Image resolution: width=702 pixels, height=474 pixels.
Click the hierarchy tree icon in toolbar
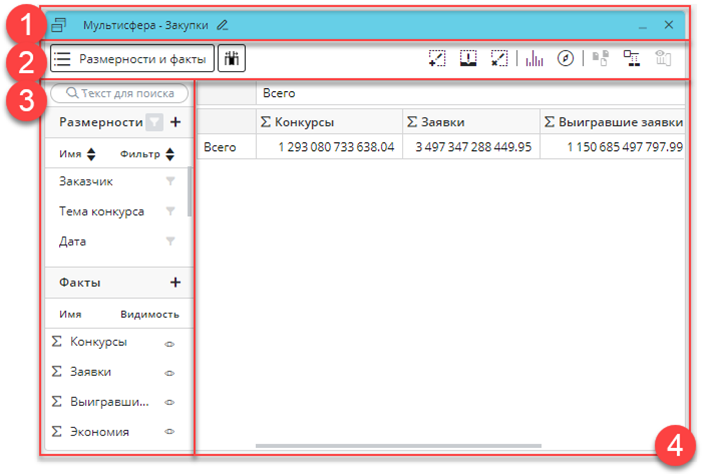(x=631, y=59)
